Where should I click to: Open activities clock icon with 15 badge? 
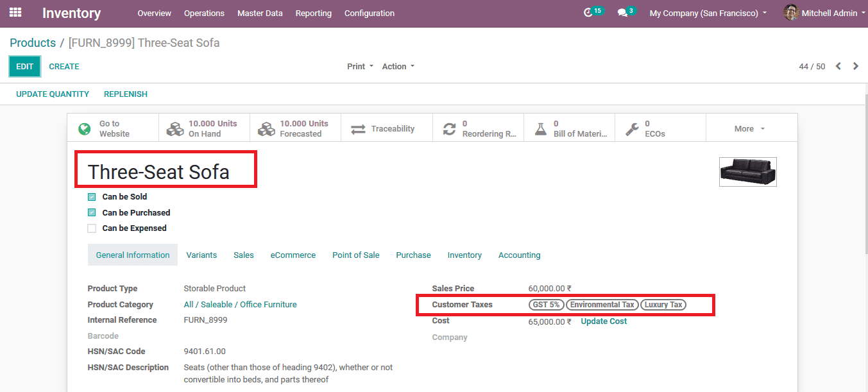click(x=588, y=13)
